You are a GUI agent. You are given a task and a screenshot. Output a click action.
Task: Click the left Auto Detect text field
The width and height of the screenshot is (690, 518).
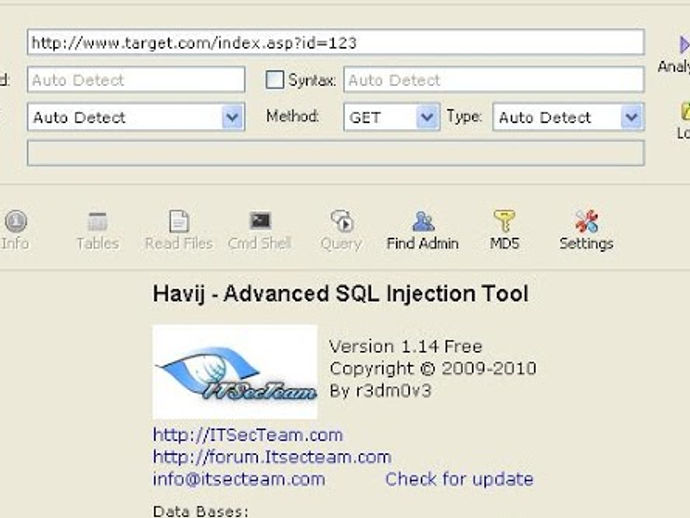pos(136,80)
